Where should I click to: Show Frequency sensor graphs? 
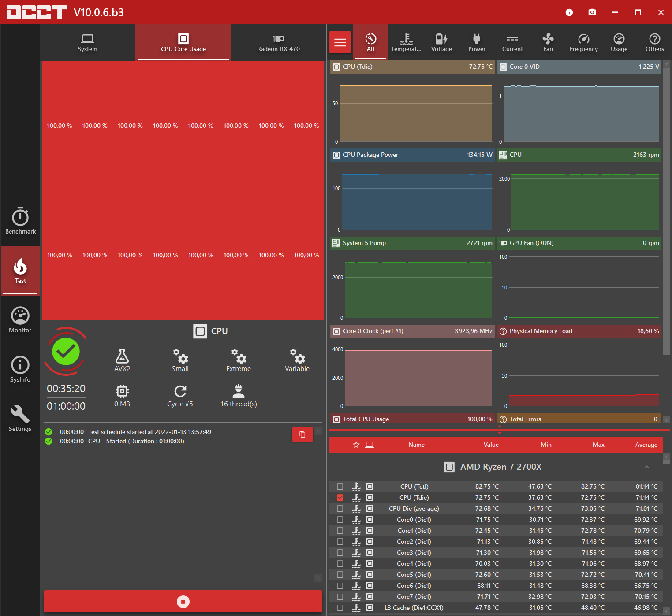(583, 42)
